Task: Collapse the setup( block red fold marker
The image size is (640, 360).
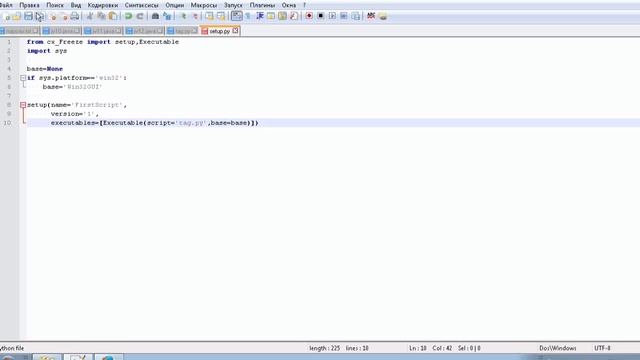Action: 23,105
